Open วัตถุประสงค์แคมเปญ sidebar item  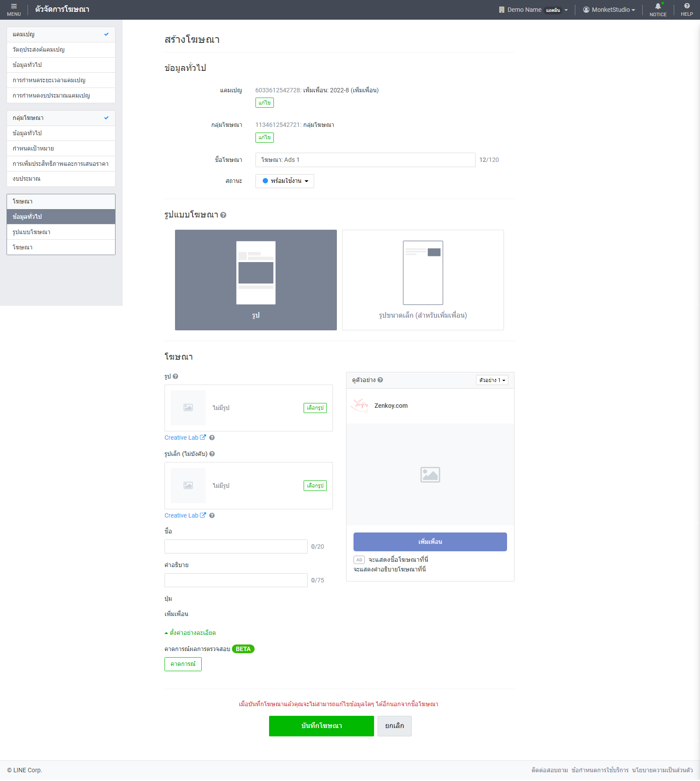point(38,49)
